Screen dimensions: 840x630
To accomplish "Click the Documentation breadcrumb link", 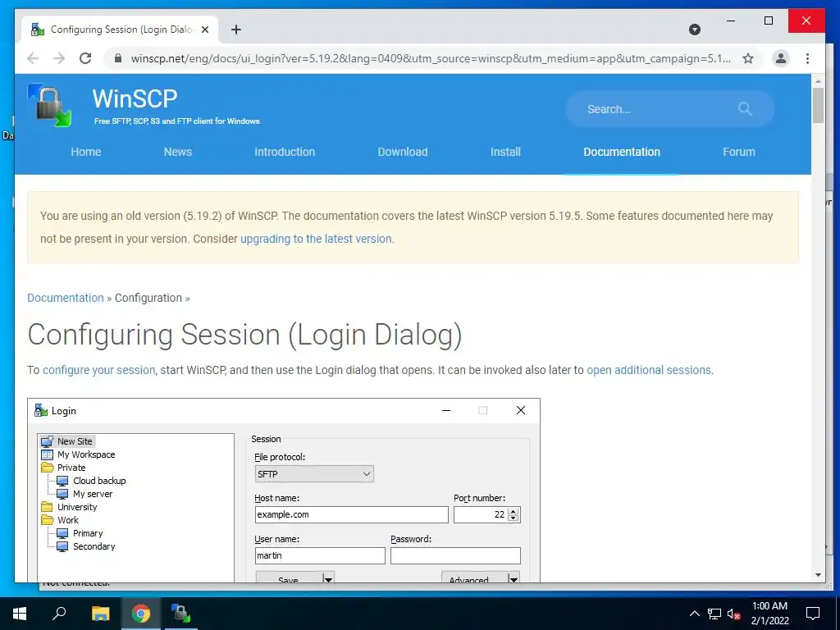I will 66,298.
